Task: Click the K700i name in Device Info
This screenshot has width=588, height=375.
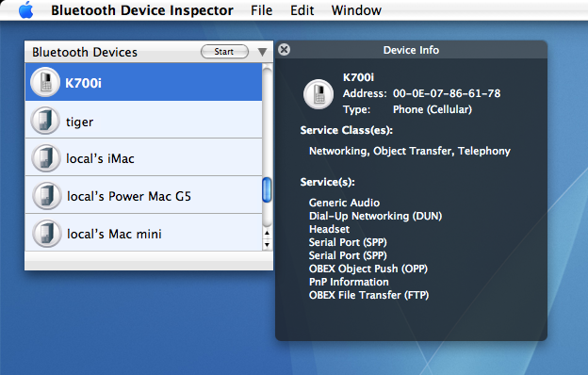Action: tap(358, 77)
